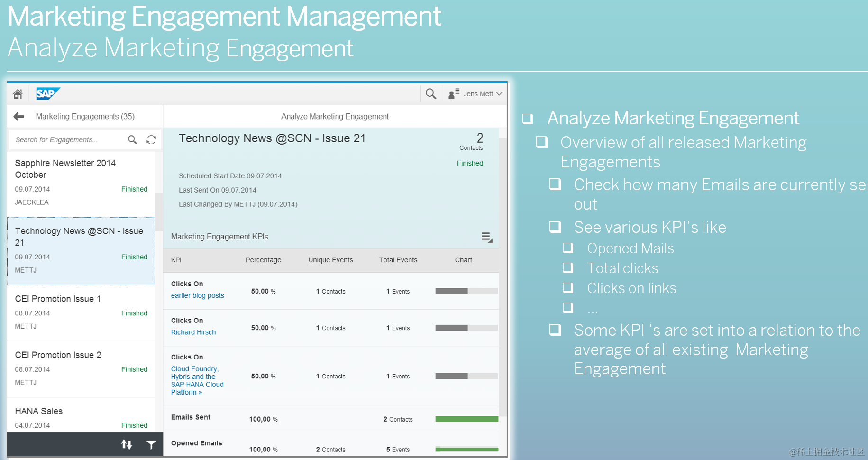
Task: Click the Chart column header
Action: [463, 260]
